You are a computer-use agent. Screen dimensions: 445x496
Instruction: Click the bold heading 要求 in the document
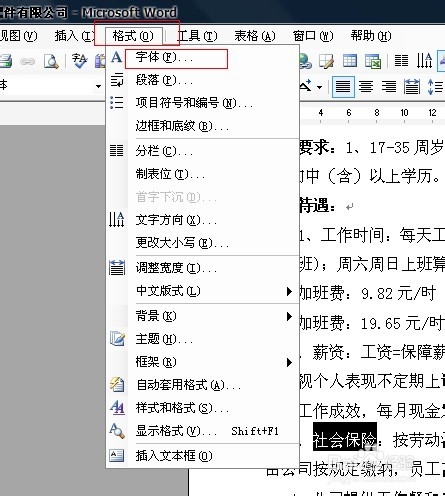click(314, 147)
